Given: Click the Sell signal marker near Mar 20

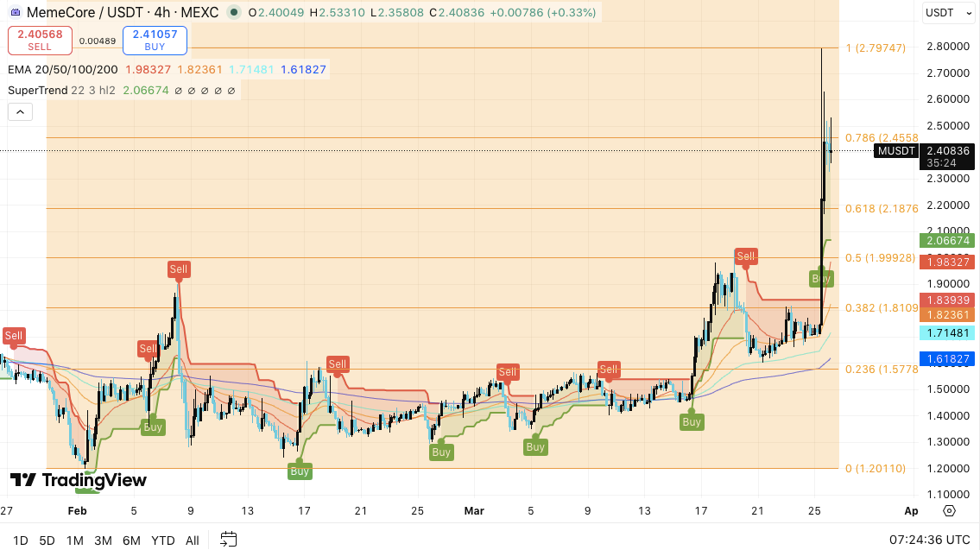Looking at the screenshot, I should pyautogui.click(x=746, y=256).
